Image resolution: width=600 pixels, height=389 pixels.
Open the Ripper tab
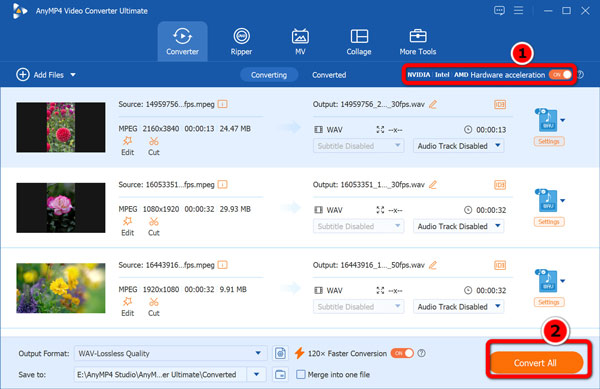pos(241,41)
